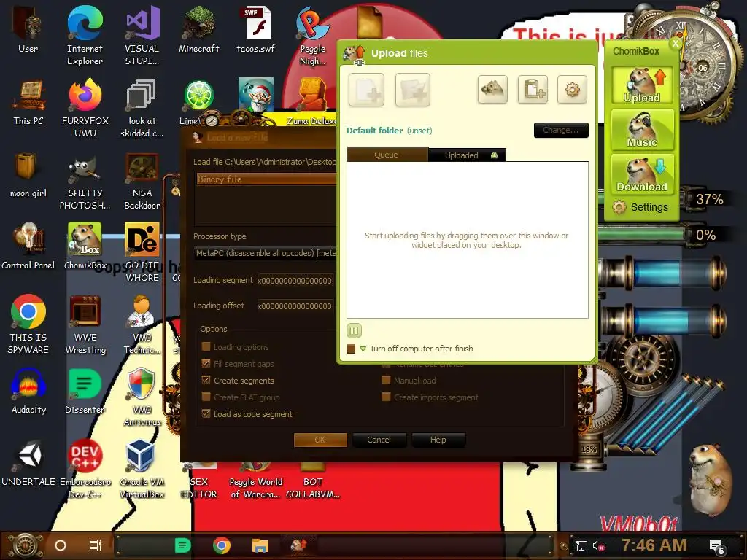Open the Minecraft desktop icon
This screenshot has width=747, height=560.
(198, 29)
